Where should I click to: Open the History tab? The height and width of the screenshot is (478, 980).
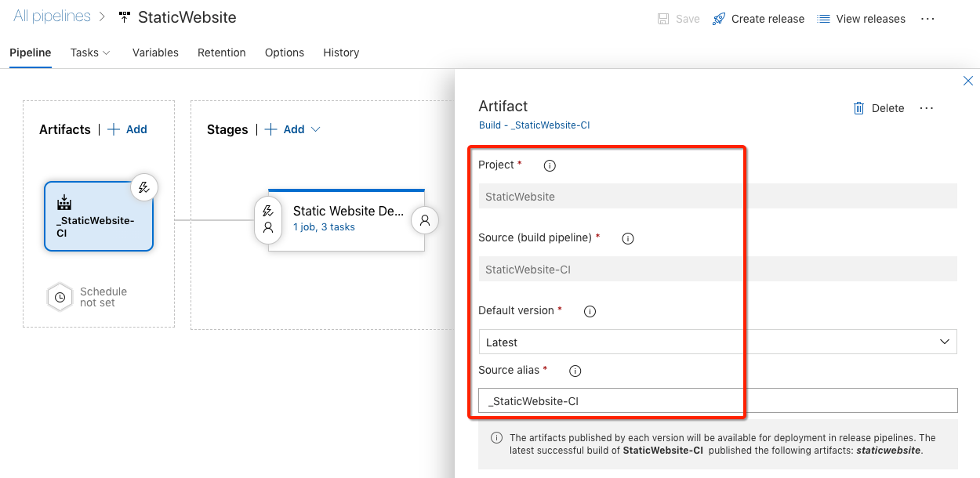[341, 53]
